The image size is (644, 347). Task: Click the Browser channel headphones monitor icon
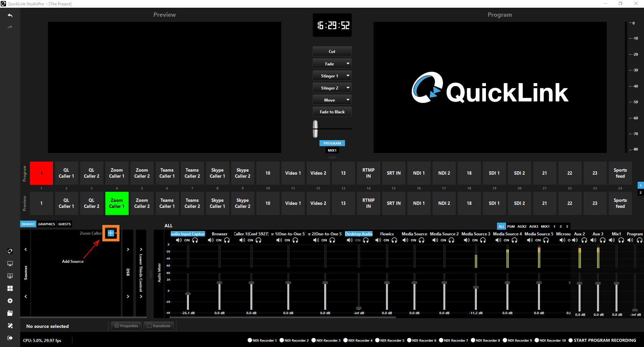(227, 240)
